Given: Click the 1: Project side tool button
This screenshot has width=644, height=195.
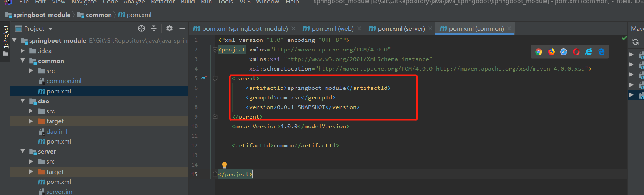Looking at the screenshot, I should pos(5,40).
